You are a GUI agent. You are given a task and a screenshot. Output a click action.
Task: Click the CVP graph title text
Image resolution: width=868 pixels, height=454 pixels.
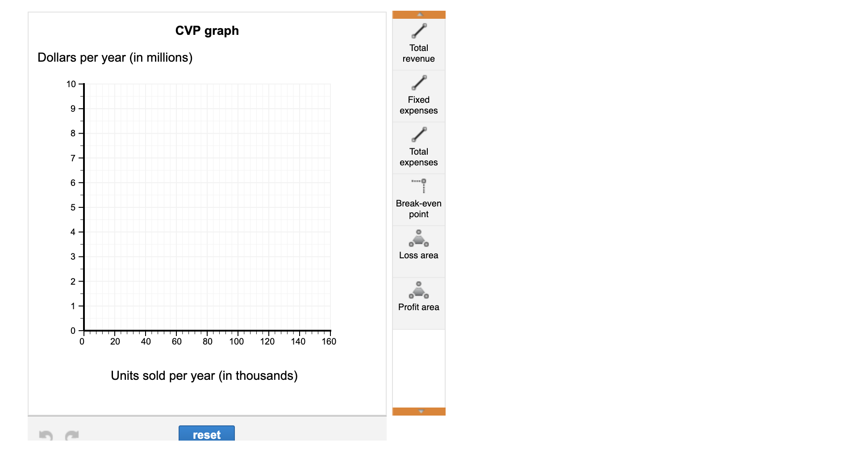click(206, 30)
